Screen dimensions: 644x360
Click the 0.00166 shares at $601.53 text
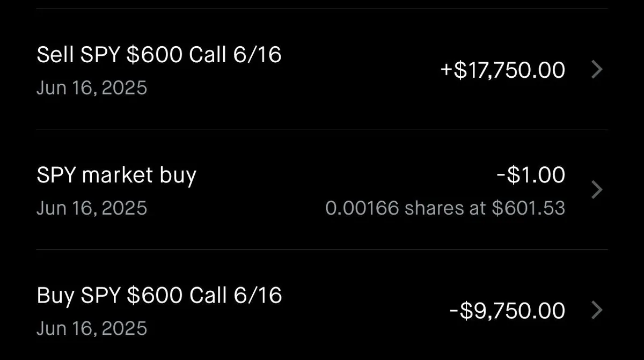pos(445,208)
